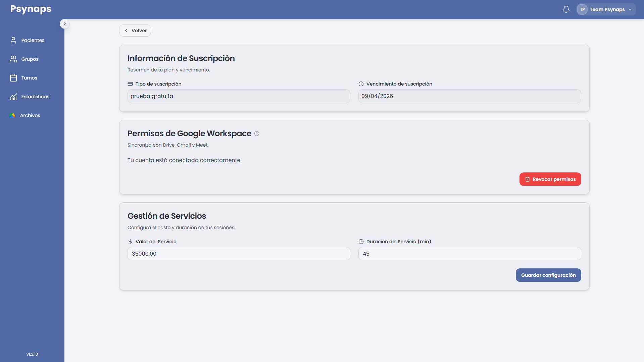Go back with the Volver button

(x=135, y=31)
